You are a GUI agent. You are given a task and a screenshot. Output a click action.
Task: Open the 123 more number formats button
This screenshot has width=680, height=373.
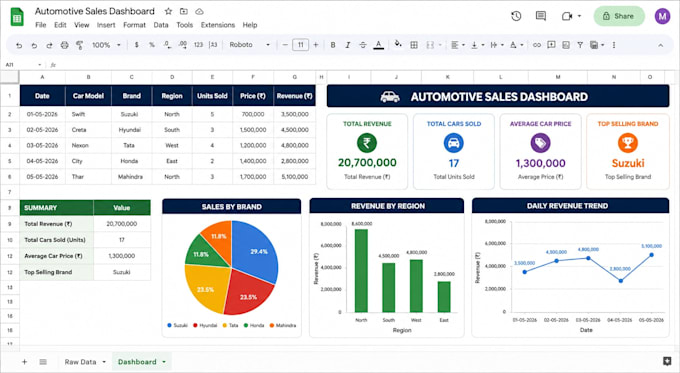pyautogui.click(x=198, y=45)
